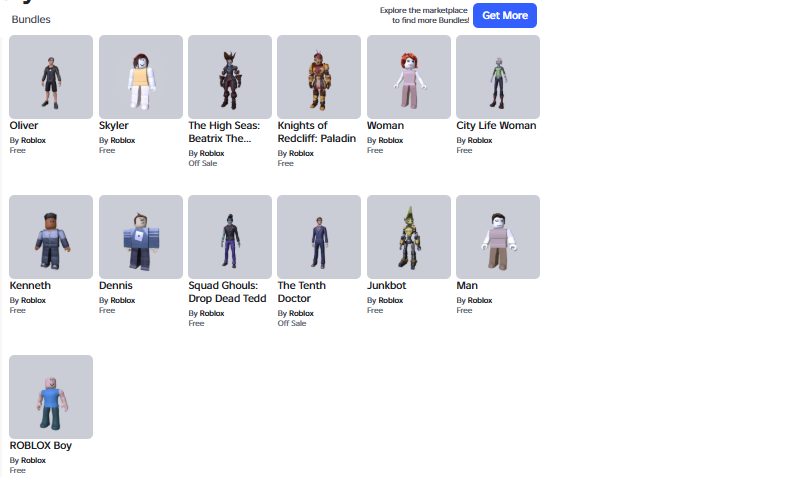Image resolution: width=806 pixels, height=477 pixels.
Task: Click the Junkbot title link
Action: click(x=387, y=285)
